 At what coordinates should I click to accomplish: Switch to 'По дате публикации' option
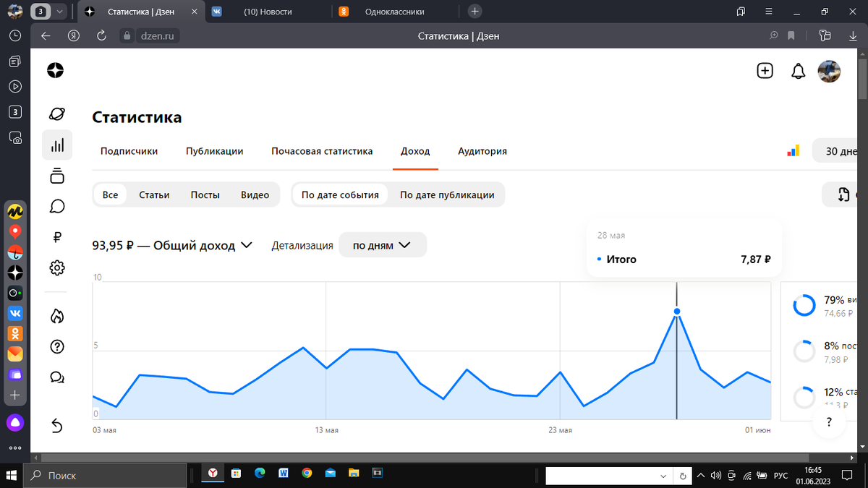tap(447, 194)
